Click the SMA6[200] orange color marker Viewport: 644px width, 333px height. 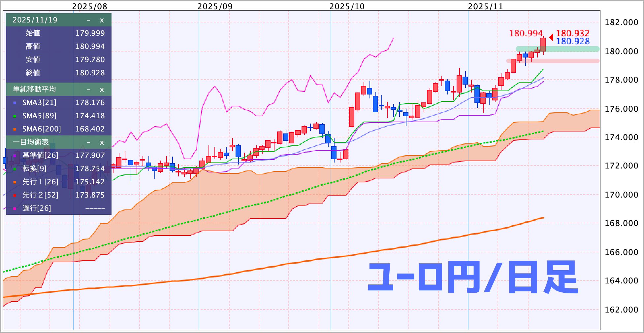point(15,129)
